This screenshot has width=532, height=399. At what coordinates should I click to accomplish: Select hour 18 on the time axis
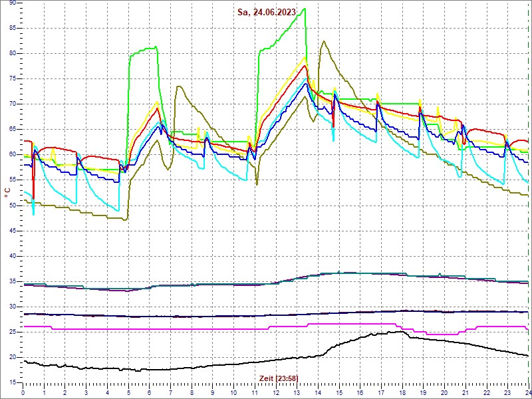(402, 392)
